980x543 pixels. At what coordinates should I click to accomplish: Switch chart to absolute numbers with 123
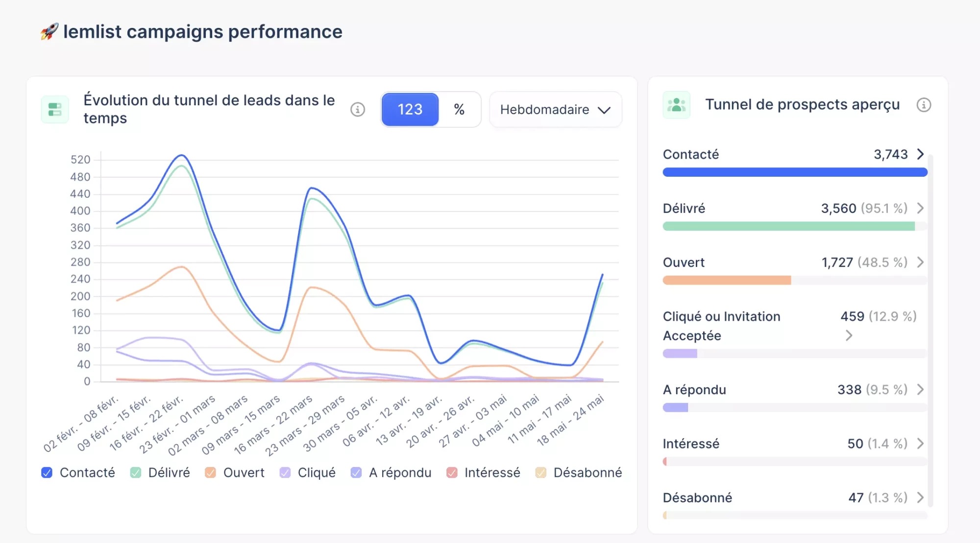[x=410, y=109]
